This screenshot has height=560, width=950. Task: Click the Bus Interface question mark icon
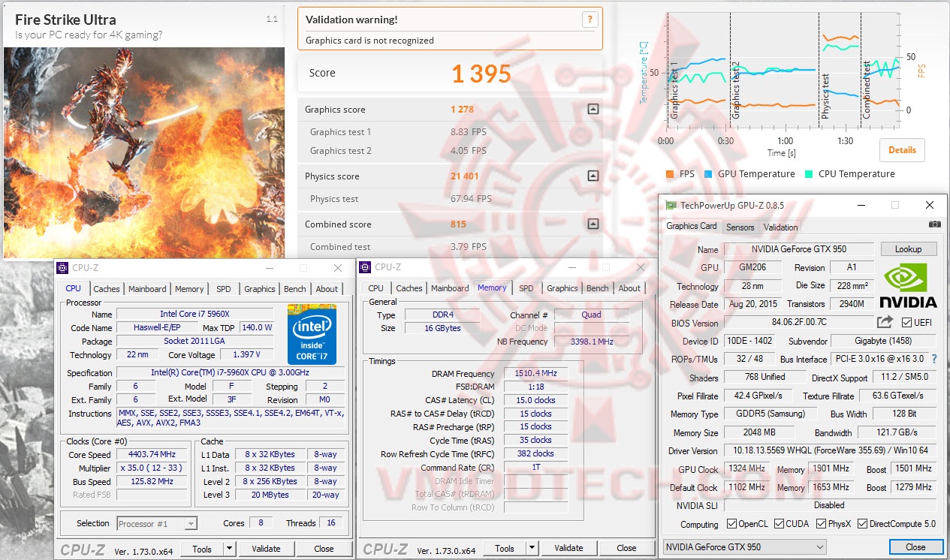(x=934, y=359)
